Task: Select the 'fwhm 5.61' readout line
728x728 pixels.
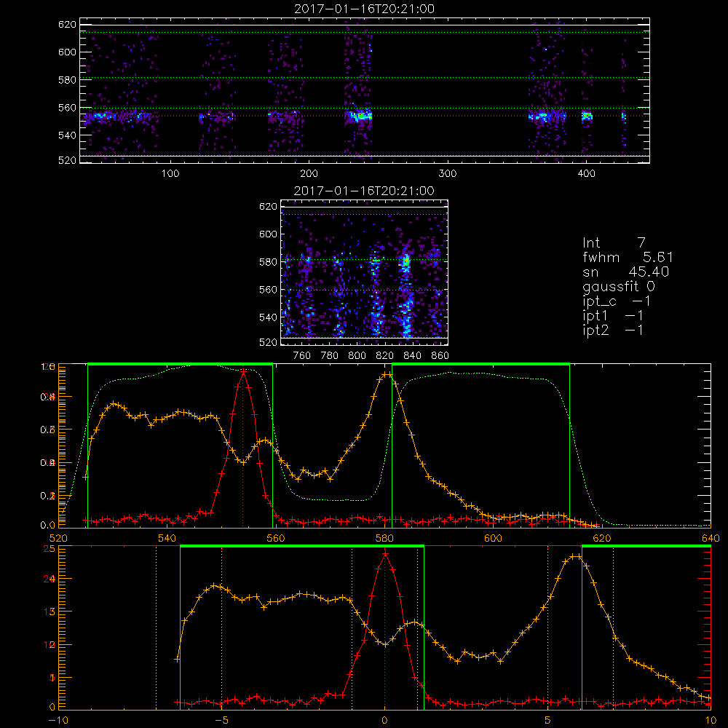Action: tap(628, 257)
